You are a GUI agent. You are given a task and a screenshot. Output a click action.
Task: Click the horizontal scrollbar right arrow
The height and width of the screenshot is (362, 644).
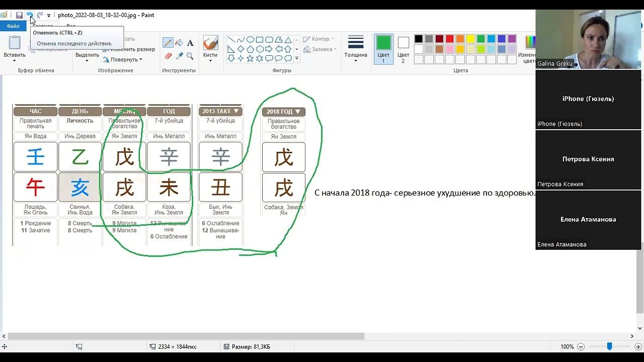click(632, 336)
